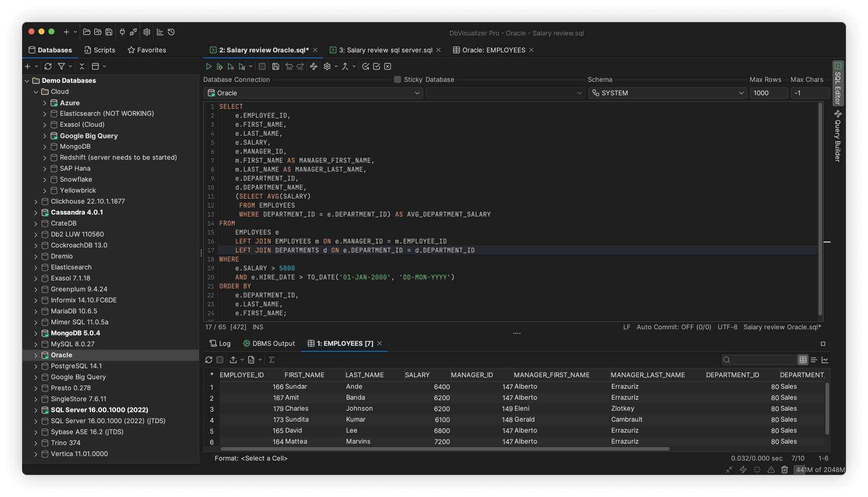Collapse the Cloud folder in tree
This screenshot has width=868, height=497.
pos(35,91)
